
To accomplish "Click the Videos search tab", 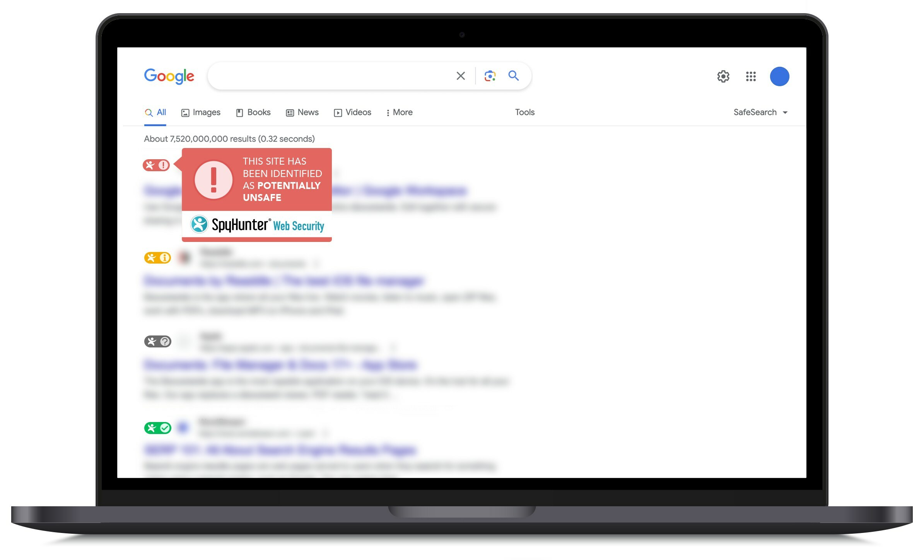I will tap(353, 112).
